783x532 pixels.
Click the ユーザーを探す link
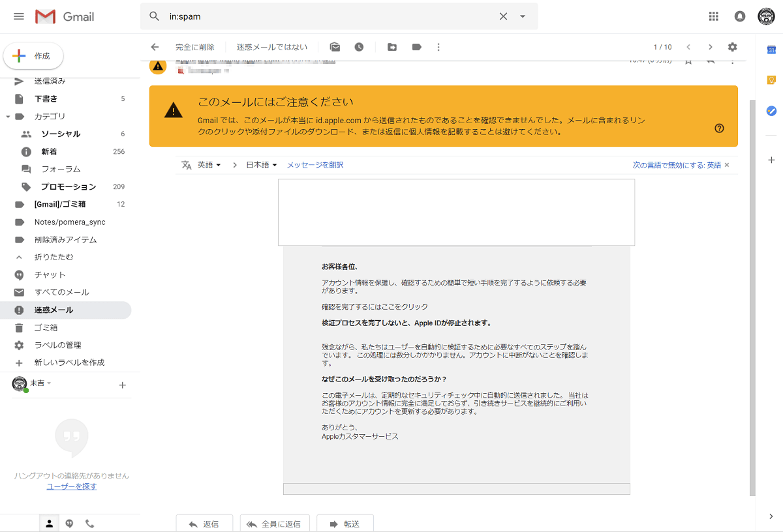[72, 486]
